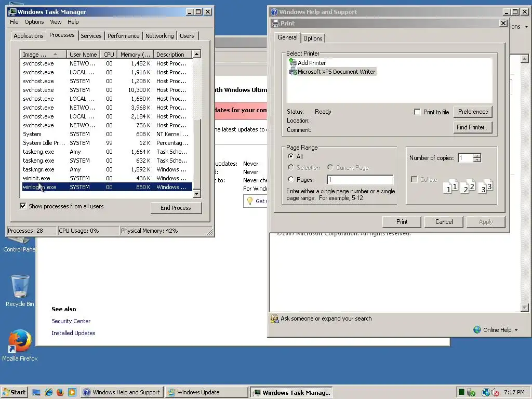
Task: Switch to Windows Help and Support taskbar button
Action: click(122, 392)
